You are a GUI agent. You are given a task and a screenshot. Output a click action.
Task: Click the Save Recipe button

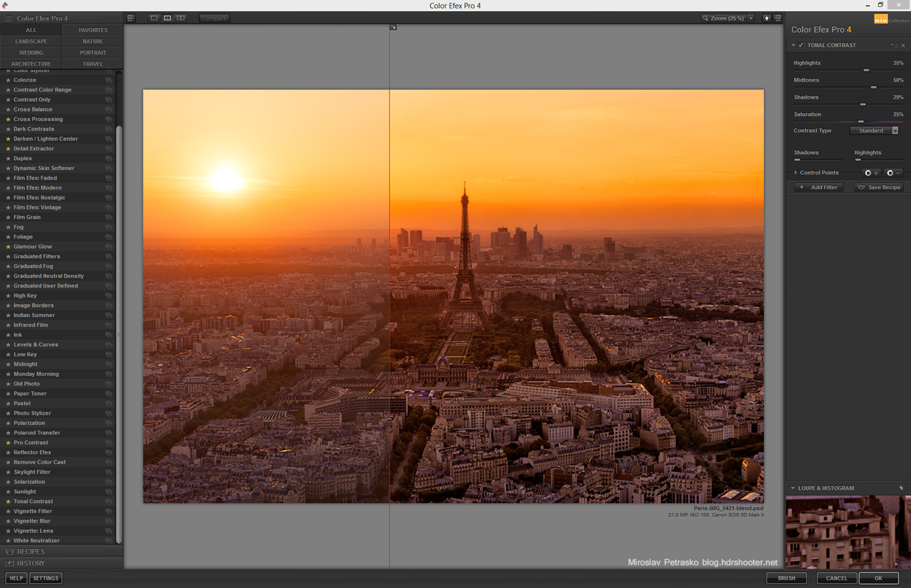(879, 188)
